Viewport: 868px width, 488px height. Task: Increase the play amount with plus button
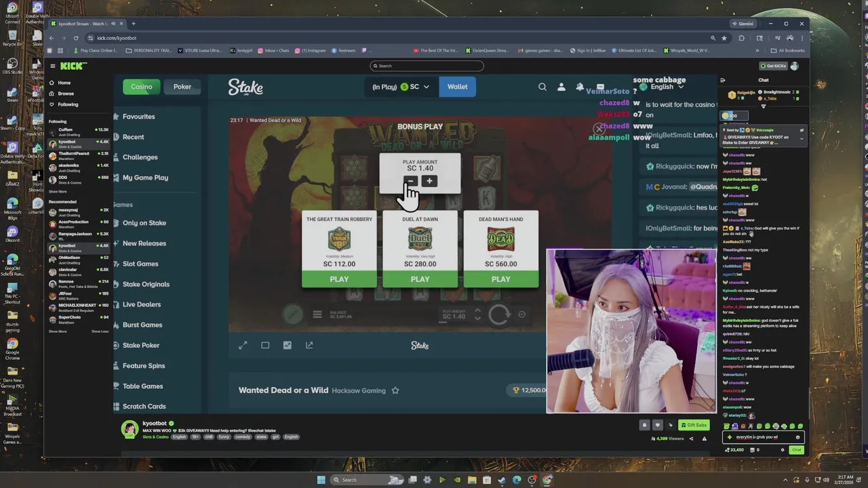[429, 181]
